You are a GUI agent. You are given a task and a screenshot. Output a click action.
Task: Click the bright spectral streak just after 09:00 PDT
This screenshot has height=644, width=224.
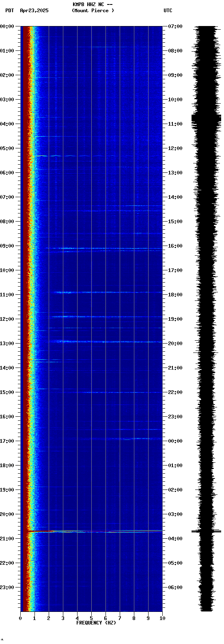pos(104,248)
